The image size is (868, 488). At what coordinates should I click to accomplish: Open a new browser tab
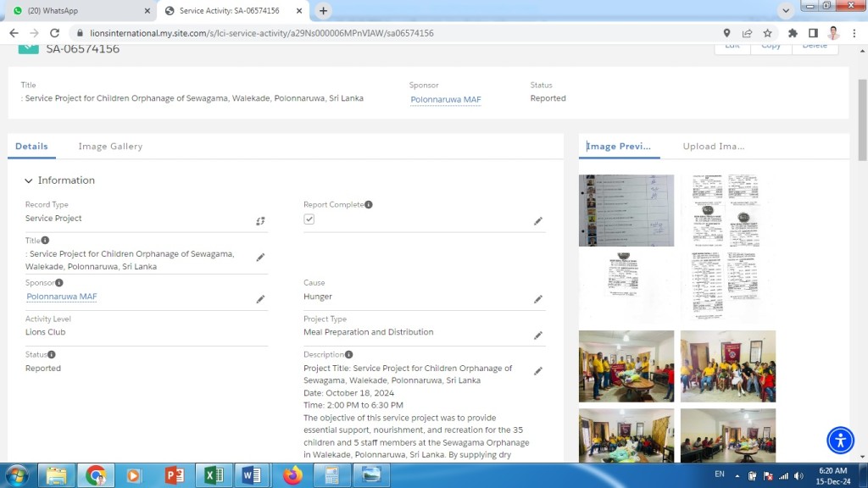pyautogui.click(x=323, y=10)
